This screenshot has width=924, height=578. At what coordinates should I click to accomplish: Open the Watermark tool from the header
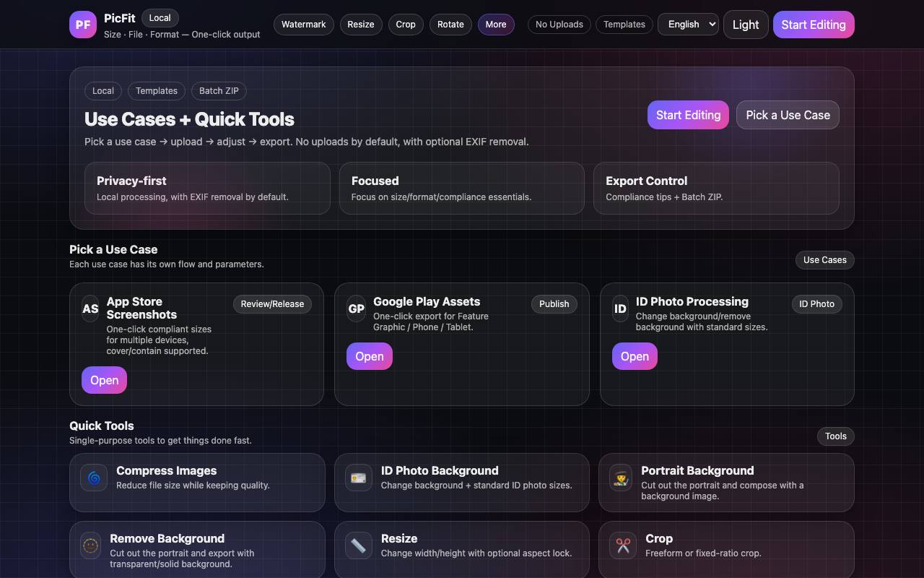tap(303, 25)
